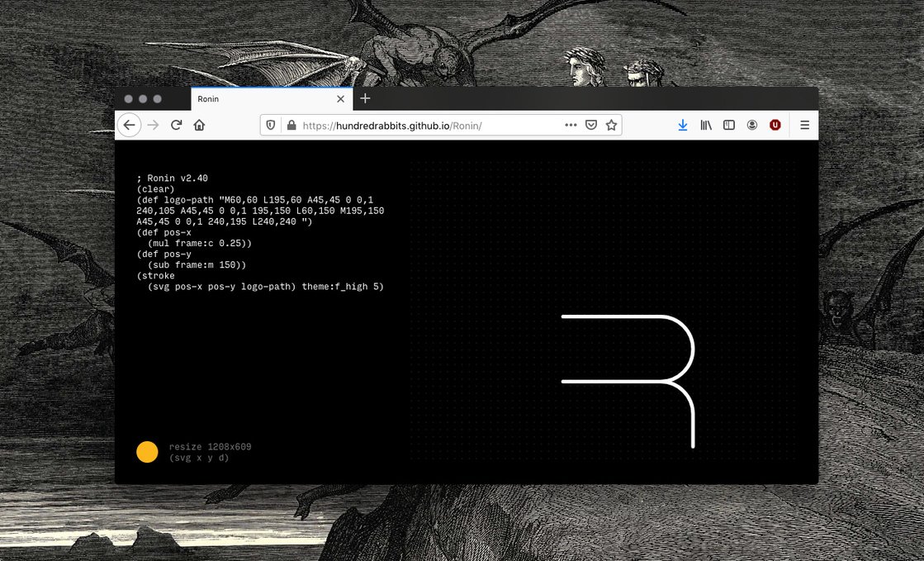Click the uBlock Origin extension icon

pyautogui.click(x=775, y=125)
